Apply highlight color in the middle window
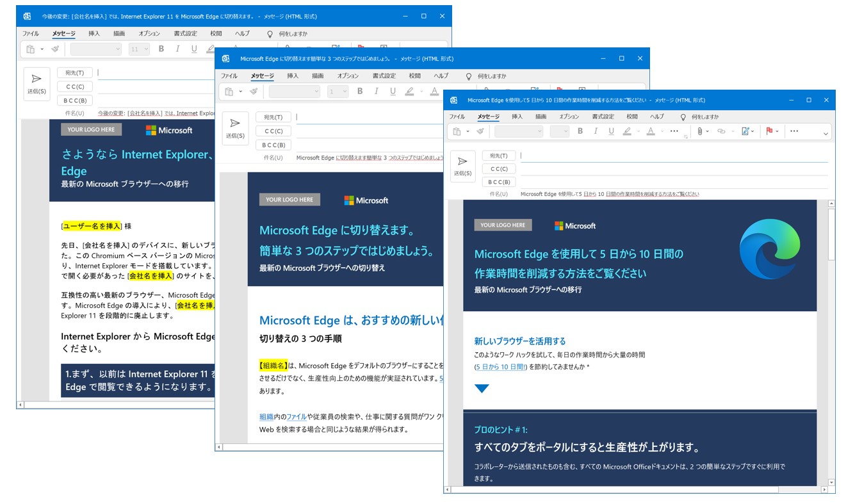Image resolution: width=846 pixels, height=504 pixels. (x=409, y=92)
